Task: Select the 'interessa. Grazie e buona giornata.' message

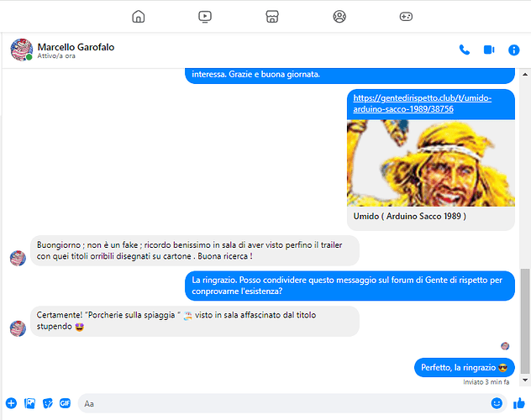Action: pyautogui.click(x=350, y=75)
